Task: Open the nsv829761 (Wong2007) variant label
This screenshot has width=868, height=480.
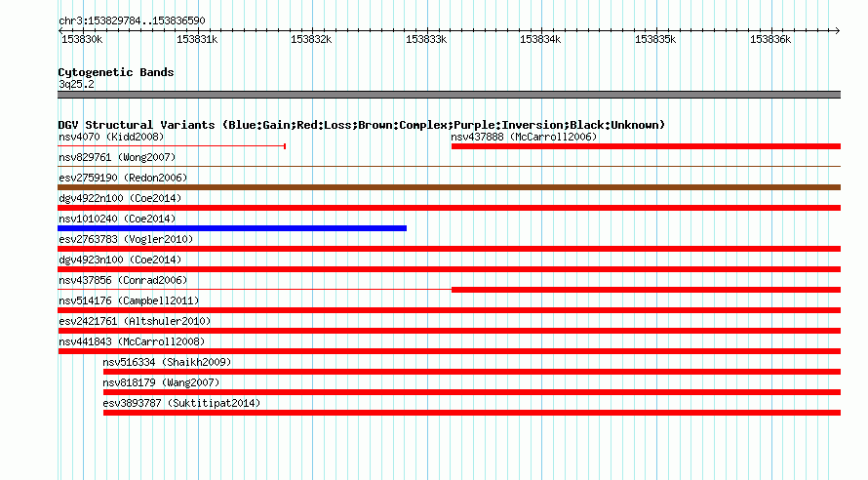Action: 117,157
